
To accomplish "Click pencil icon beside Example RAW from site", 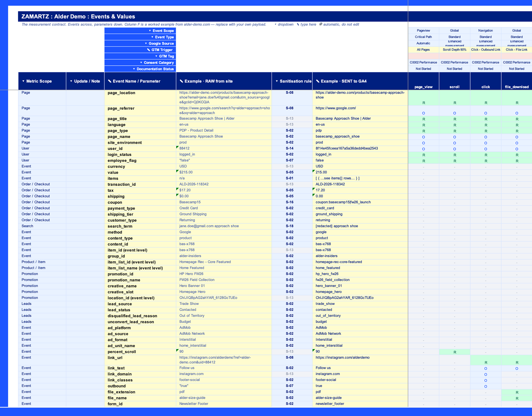I will (181, 81).
